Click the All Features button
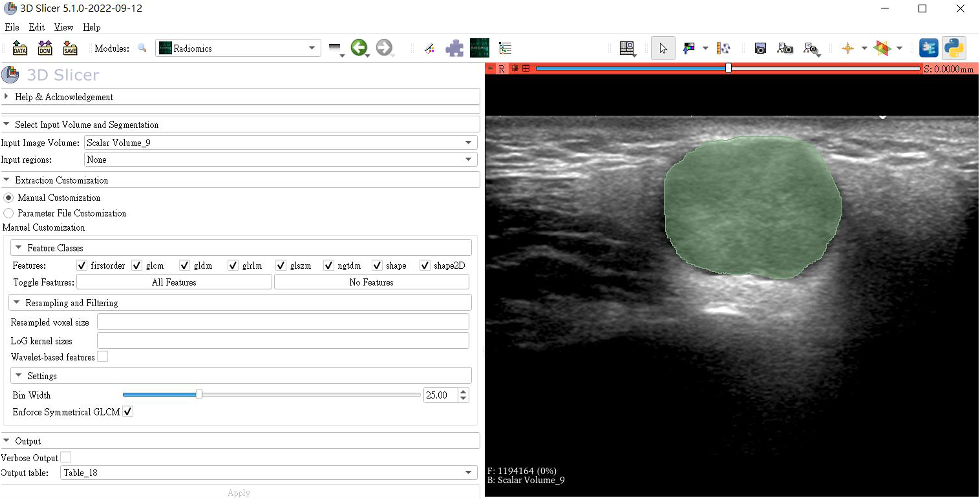 point(174,282)
